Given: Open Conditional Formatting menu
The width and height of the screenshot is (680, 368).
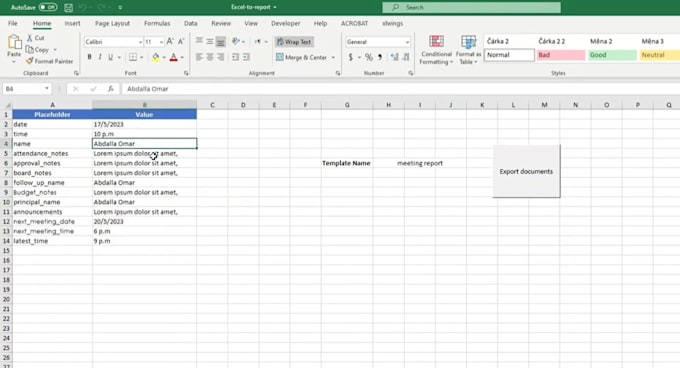Looking at the screenshot, I should point(436,50).
